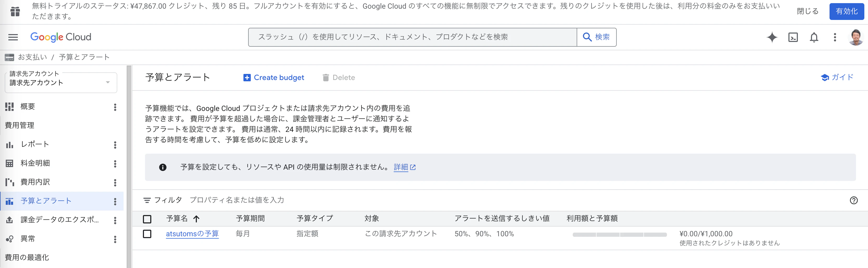The image size is (868, 268).
Task: Click 利用額と予算額 column header
Action: [592, 219]
